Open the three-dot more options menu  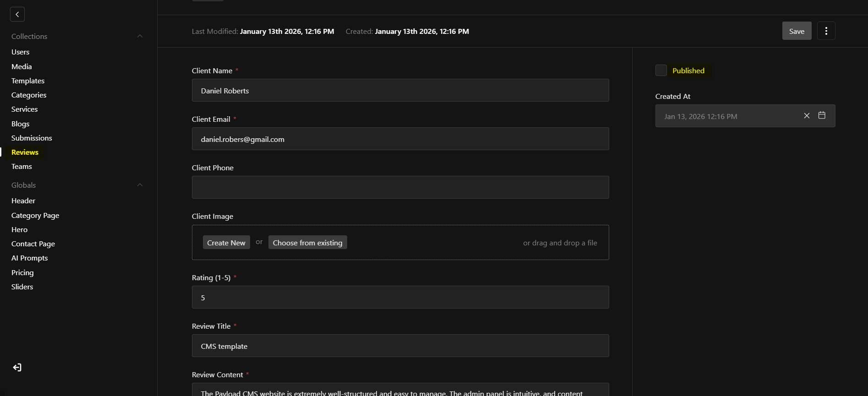click(826, 31)
